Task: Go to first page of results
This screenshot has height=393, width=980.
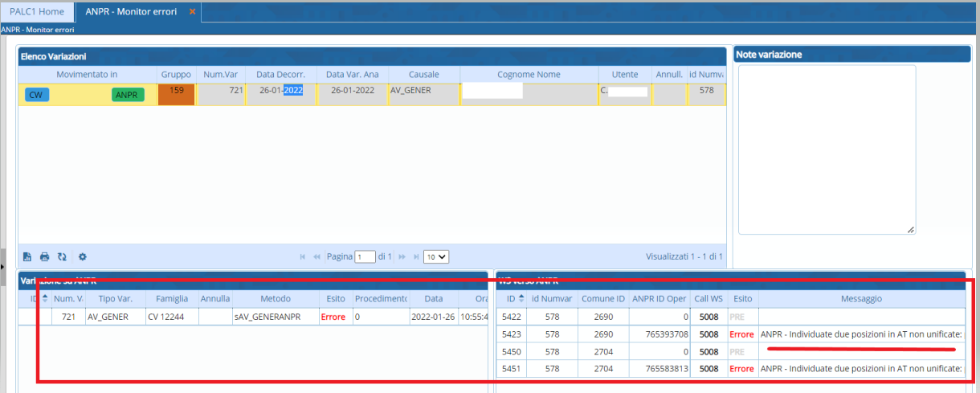Action: [303, 257]
